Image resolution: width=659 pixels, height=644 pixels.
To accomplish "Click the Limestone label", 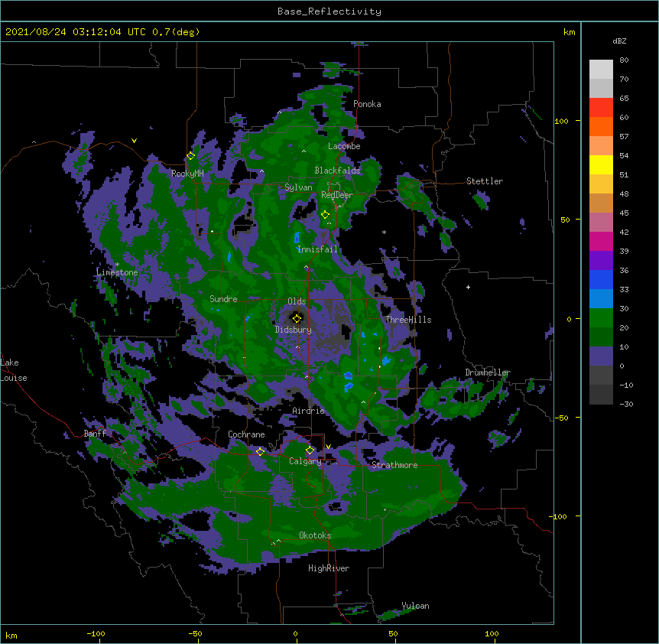I will click(x=117, y=272).
